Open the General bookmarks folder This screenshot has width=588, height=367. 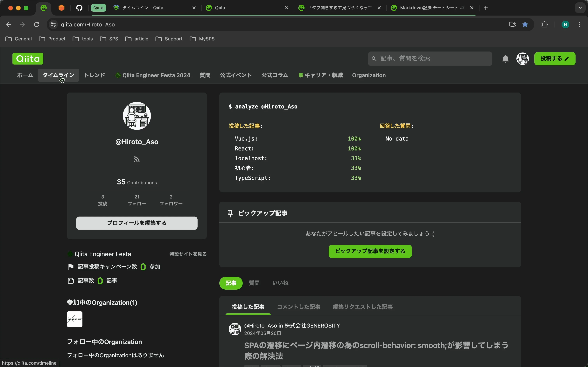coord(19,39)
